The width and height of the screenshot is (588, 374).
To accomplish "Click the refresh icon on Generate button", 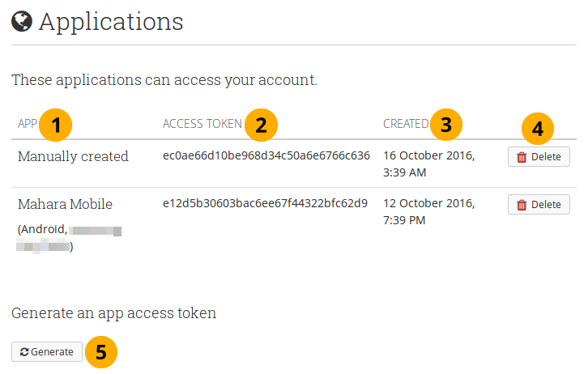I will (24, 352).
